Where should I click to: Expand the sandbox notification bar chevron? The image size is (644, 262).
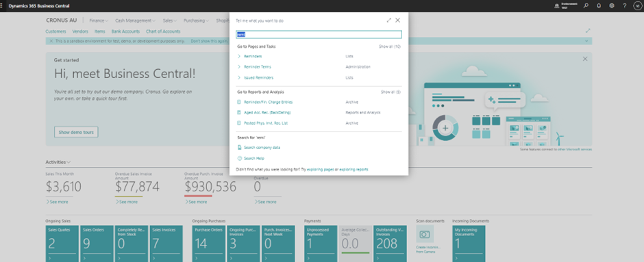586,41
